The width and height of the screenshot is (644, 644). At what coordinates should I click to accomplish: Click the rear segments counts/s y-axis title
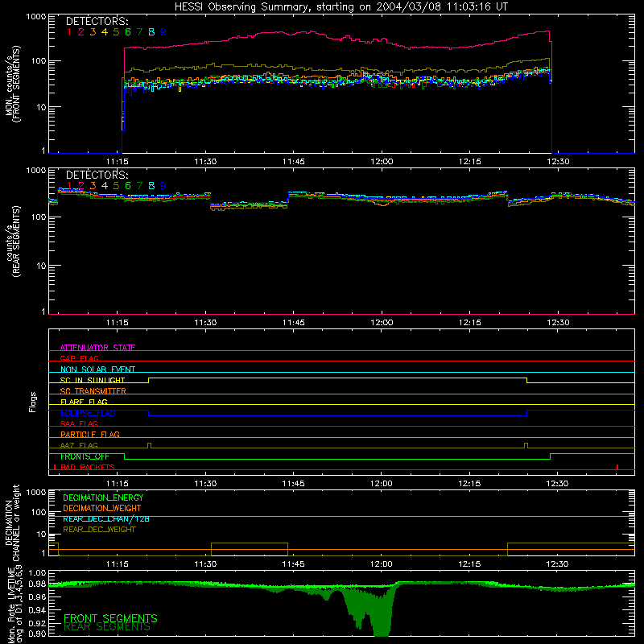coord(13,242)
